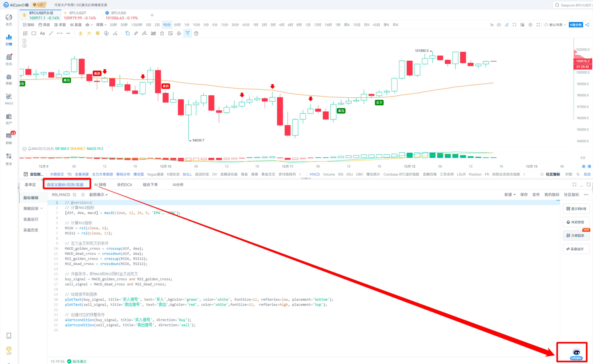Click the share icon next to K线分析
This screenshot has height=364, width=593.
pos(587,25)
